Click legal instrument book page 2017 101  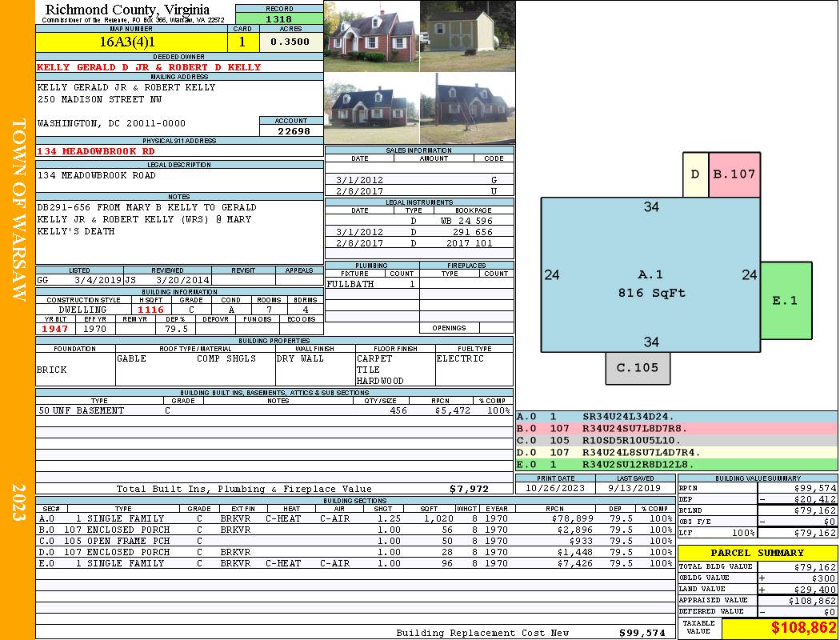470,243
